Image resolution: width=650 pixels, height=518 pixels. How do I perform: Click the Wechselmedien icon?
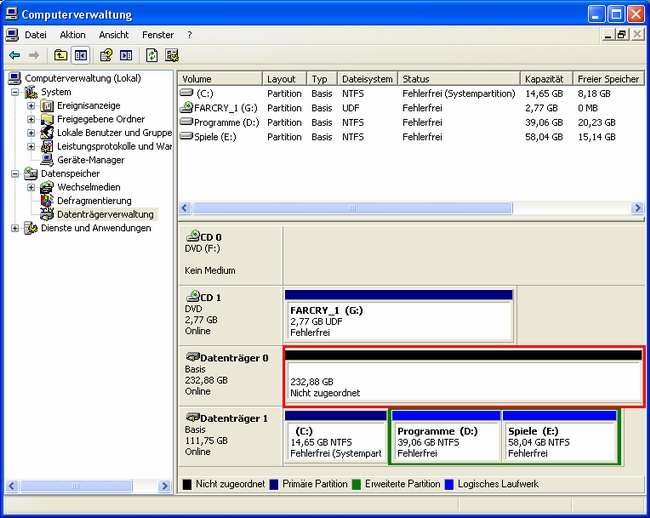[47, 187]
